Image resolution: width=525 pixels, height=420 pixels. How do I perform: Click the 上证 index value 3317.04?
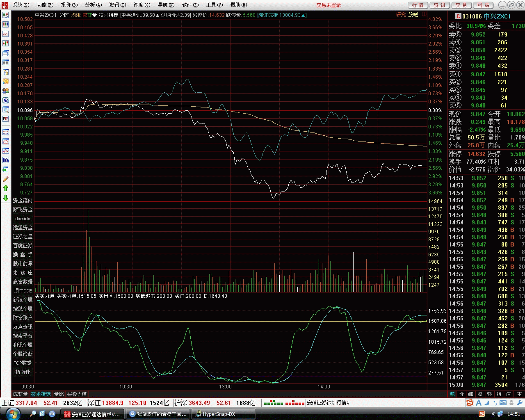click(27, 403)
